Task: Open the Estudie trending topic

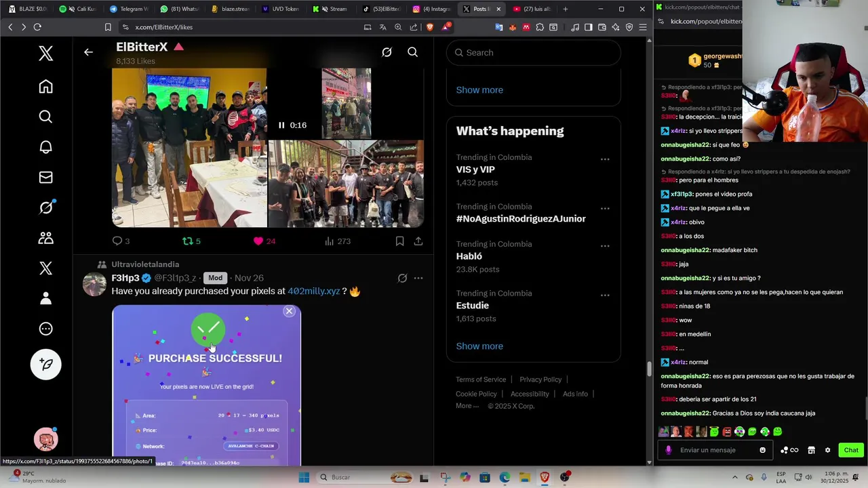Action: [473, 306]
